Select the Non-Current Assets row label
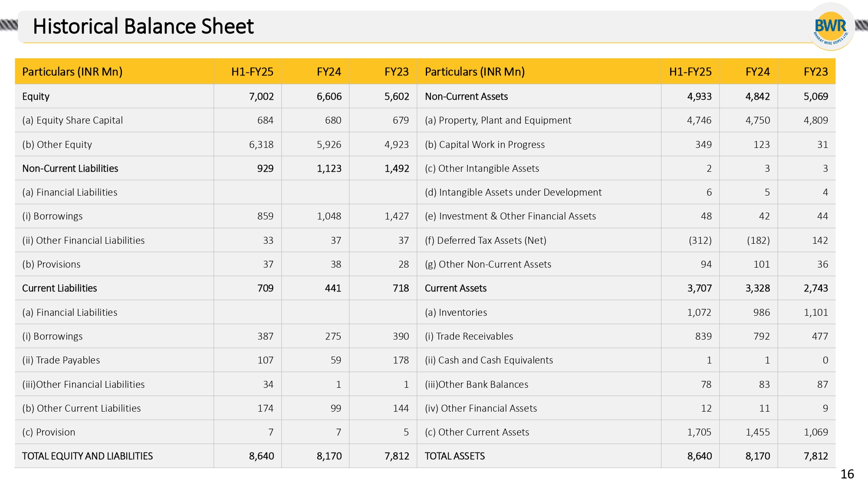The height and width of the screenshot is (488, 868). point(466,96)
